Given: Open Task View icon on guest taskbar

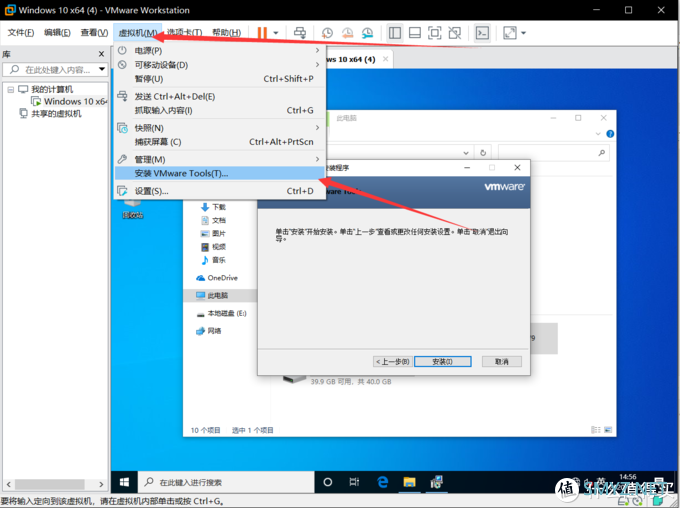Looking at the screenshot, I should [x=354, y=482].
